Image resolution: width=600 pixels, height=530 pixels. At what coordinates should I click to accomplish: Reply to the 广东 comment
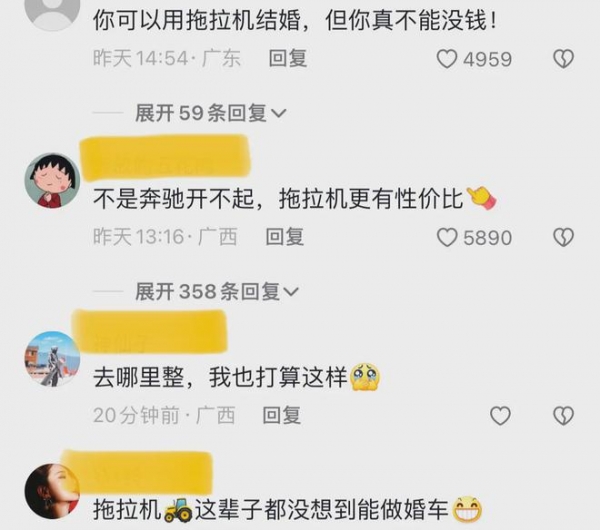(288, 59)
